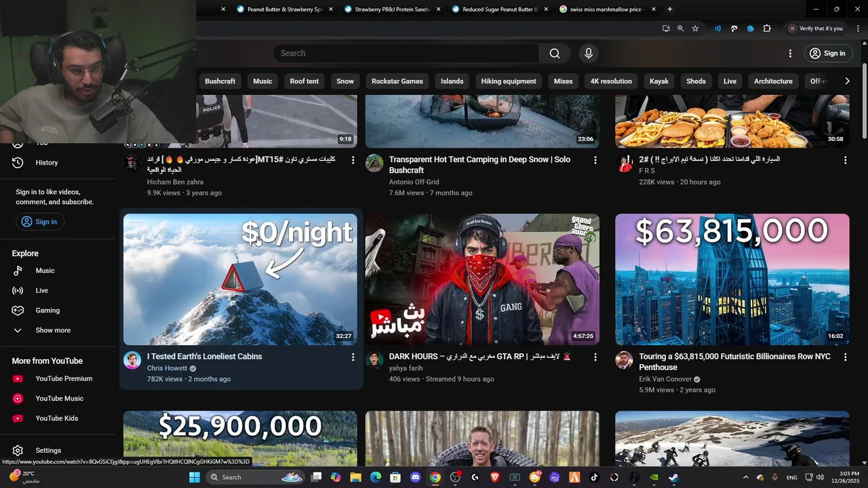The image size is (868, 488).
Task: Select the Snow filter chip
Action: coord(345,81)
